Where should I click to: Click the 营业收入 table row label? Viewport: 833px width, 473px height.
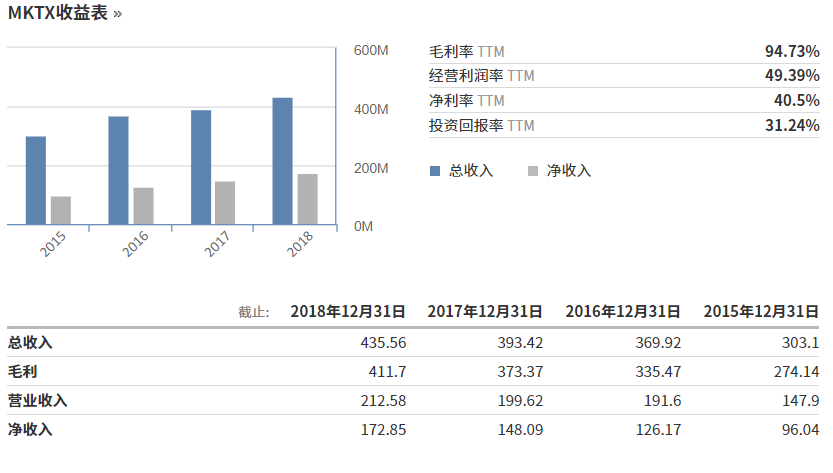click(37, 400)
